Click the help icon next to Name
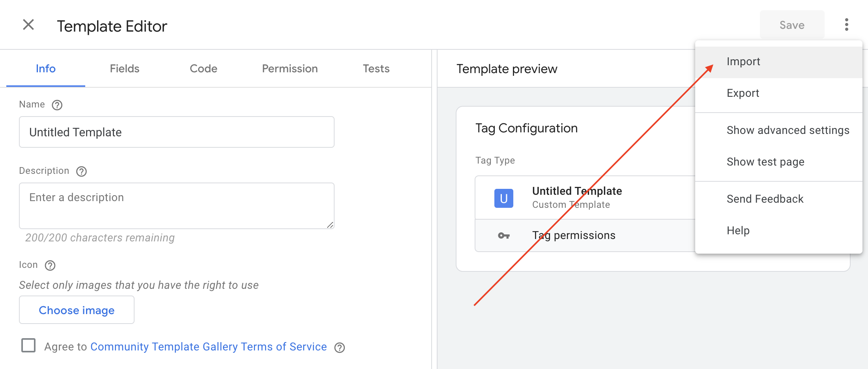The width and height of the screenshot is (868, 369). tap(57, 105)
